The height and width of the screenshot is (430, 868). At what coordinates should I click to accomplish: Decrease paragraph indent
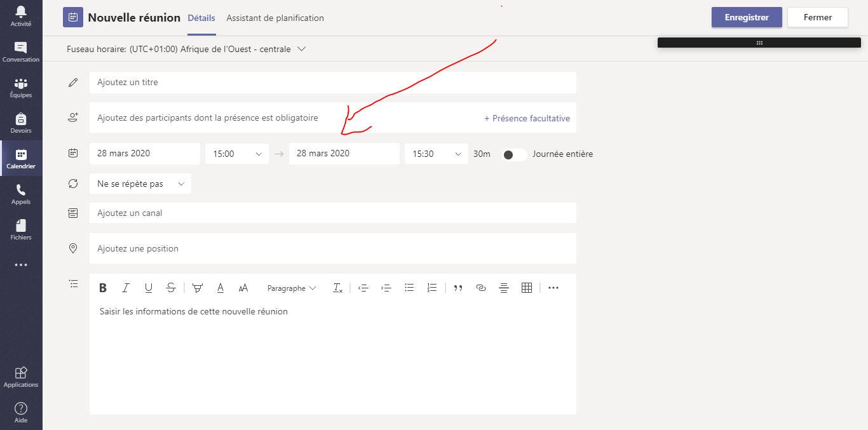363,288
